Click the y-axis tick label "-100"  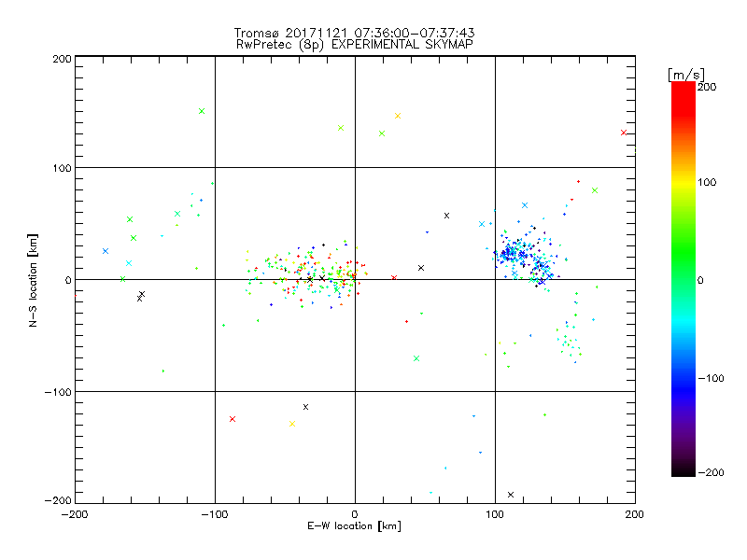58,392
